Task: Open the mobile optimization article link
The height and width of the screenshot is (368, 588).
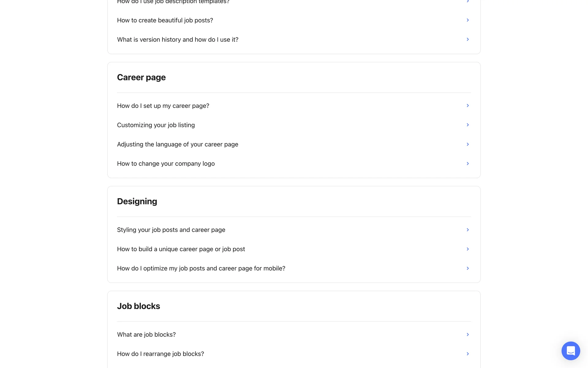Action: point(201,269)
